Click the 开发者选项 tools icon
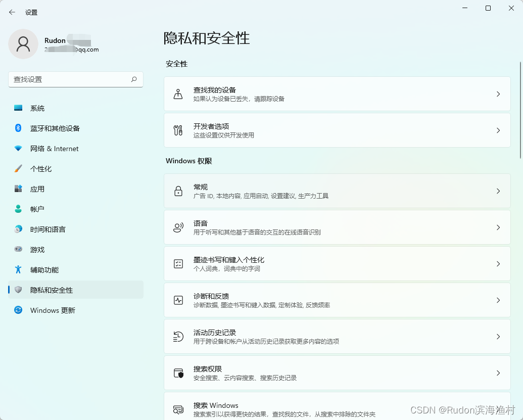Viewport: 523px width, 420px height. (178, 130)
